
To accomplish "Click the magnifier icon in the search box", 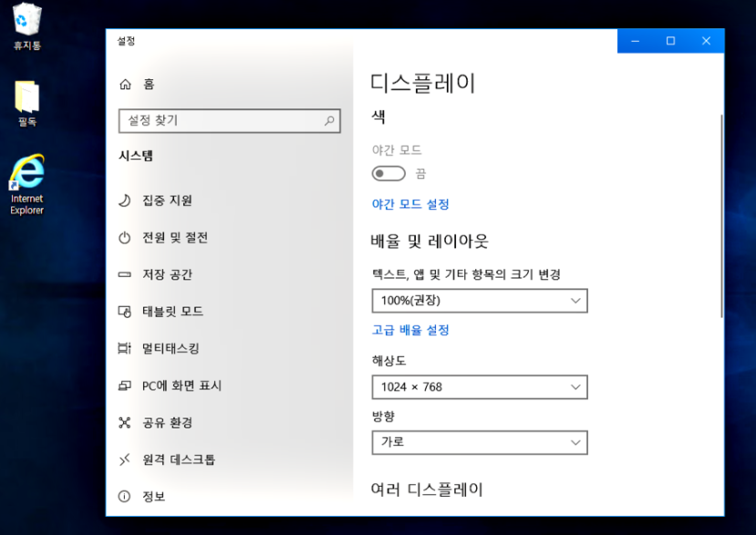I will click(329, 120).
